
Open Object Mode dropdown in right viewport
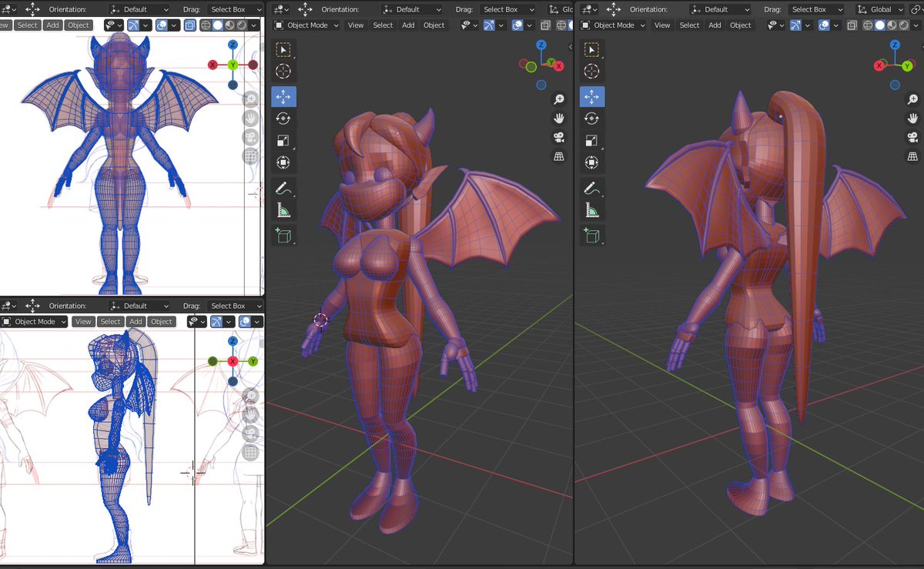tap(614, 25)
